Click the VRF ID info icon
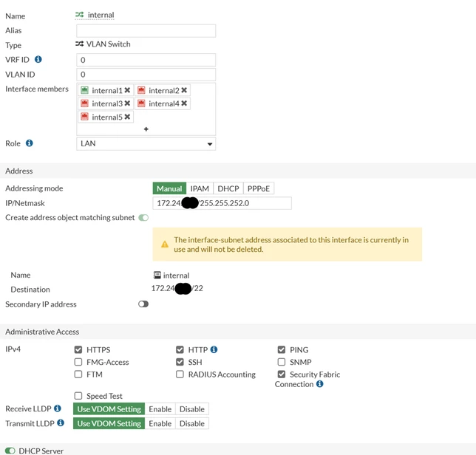Screen dimensions: 476x455 coord(38,59)
